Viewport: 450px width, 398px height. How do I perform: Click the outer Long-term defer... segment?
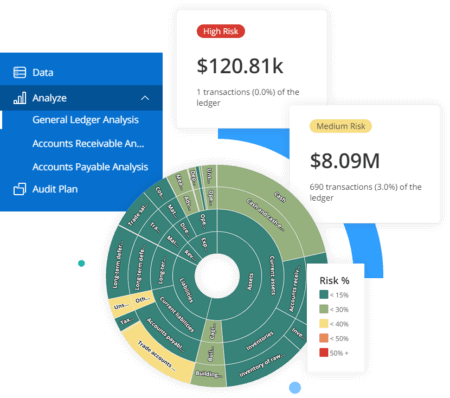[118, 264]
